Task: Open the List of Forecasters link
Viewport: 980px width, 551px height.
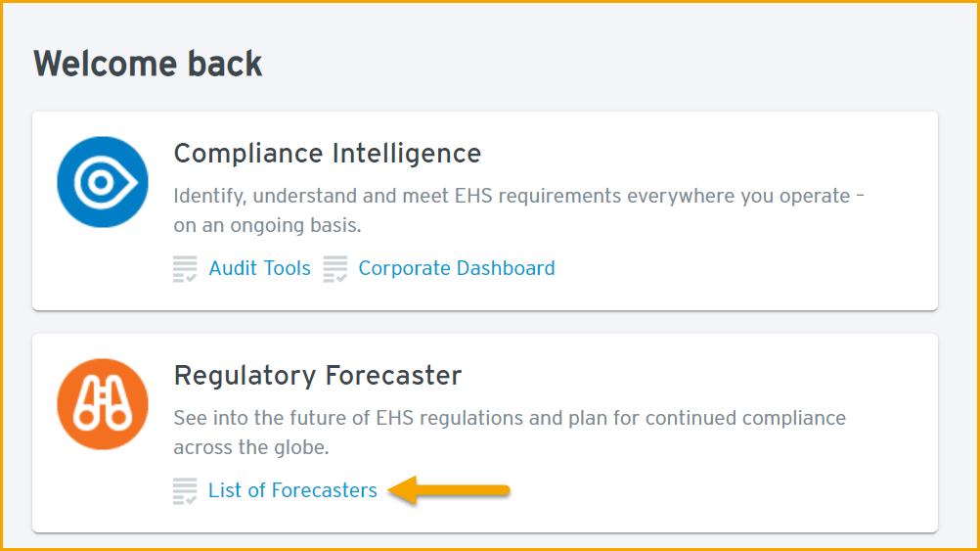Action: (x=292, y=490)
